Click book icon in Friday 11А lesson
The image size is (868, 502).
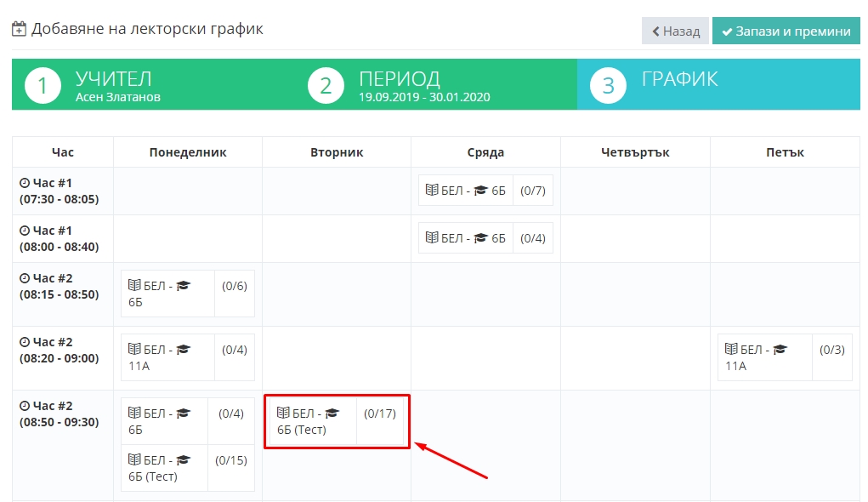pos(731,349)
